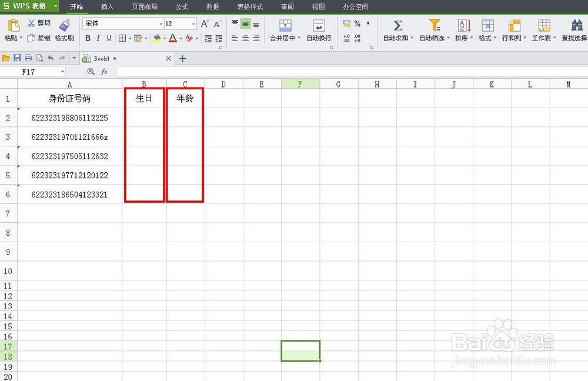Select column F header
This screenshot has height=381, width=588.
(300, 84)
